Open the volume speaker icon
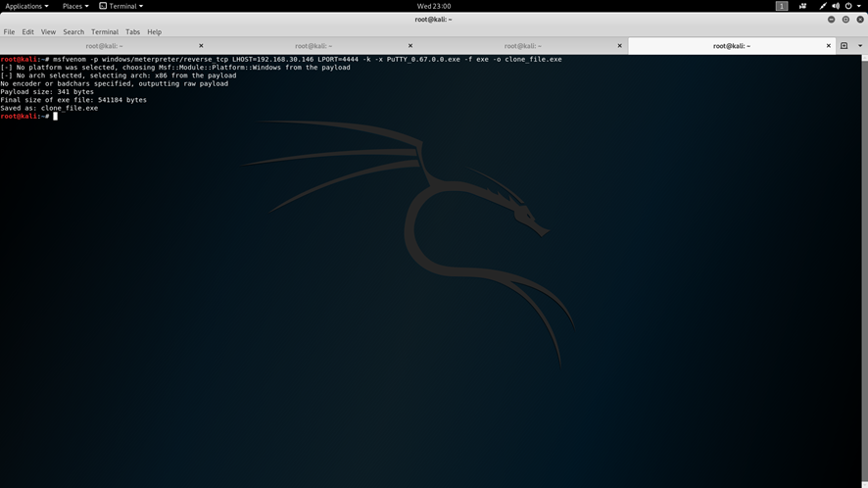The image size is (868, 488). pos(836,6)
